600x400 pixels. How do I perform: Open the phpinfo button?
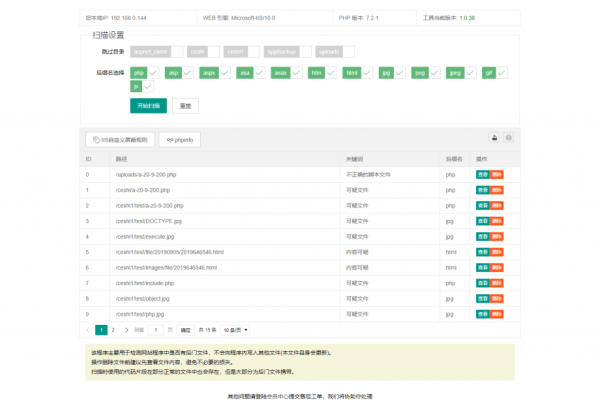[x=181, y=140]
